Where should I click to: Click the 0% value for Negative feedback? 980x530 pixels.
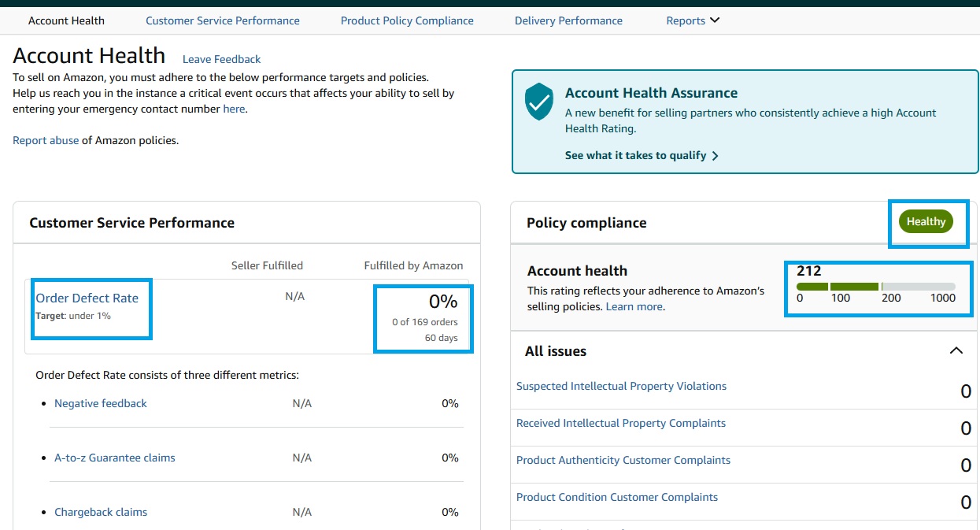tap(450, 403)
